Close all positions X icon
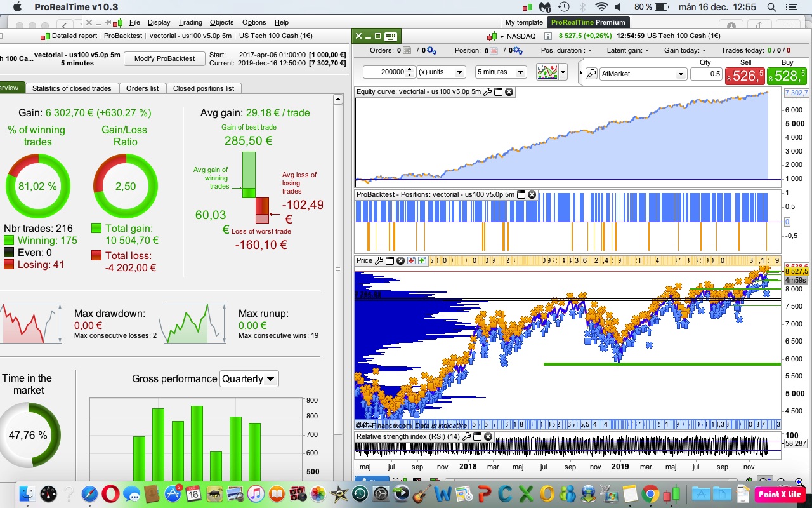The height and width of the screenshot is (508, 812). point(494,50)
